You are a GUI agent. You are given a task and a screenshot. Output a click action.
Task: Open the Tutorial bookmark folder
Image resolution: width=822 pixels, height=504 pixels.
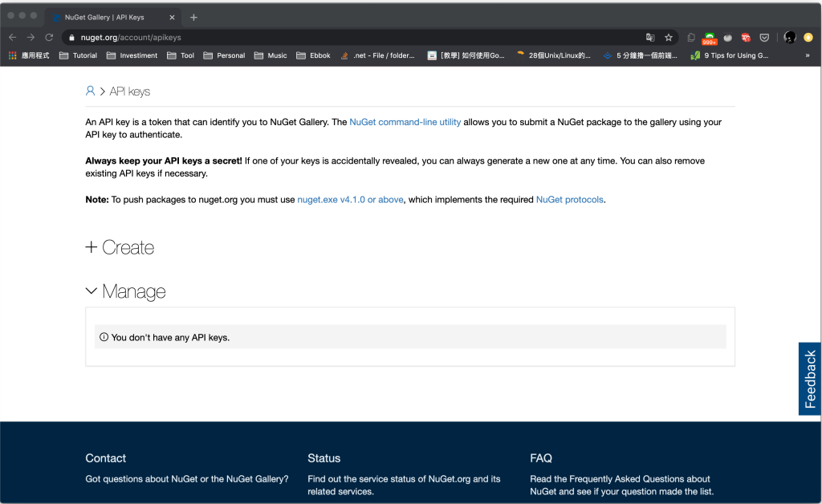pos(78,55)
